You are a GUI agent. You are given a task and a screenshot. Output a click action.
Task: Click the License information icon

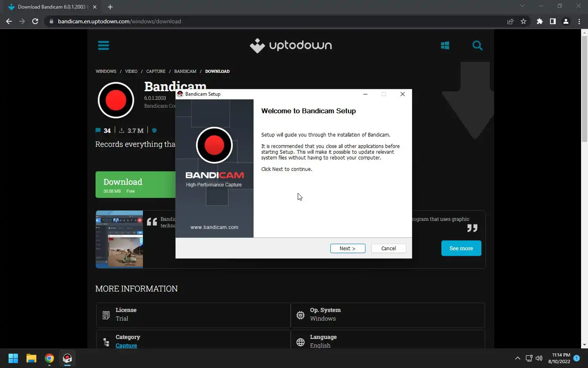[x=106, y=315]
